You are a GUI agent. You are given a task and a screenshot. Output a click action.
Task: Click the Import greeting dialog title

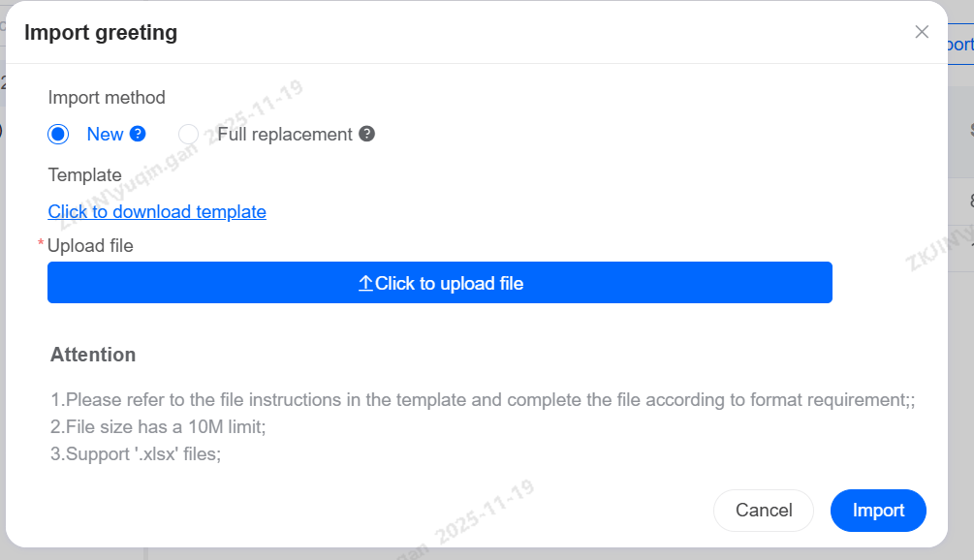[101, 33]
